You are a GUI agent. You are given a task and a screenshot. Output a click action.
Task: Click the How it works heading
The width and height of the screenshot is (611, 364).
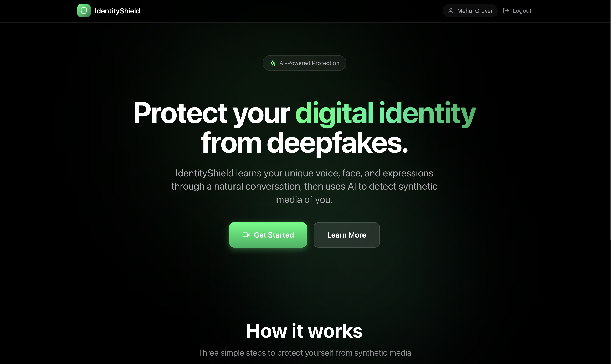click(304, 331)
